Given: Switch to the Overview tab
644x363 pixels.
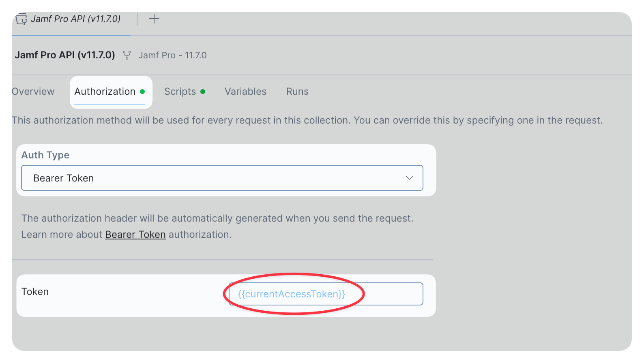Looking at the screenshot, I should (x=33, y=92).
